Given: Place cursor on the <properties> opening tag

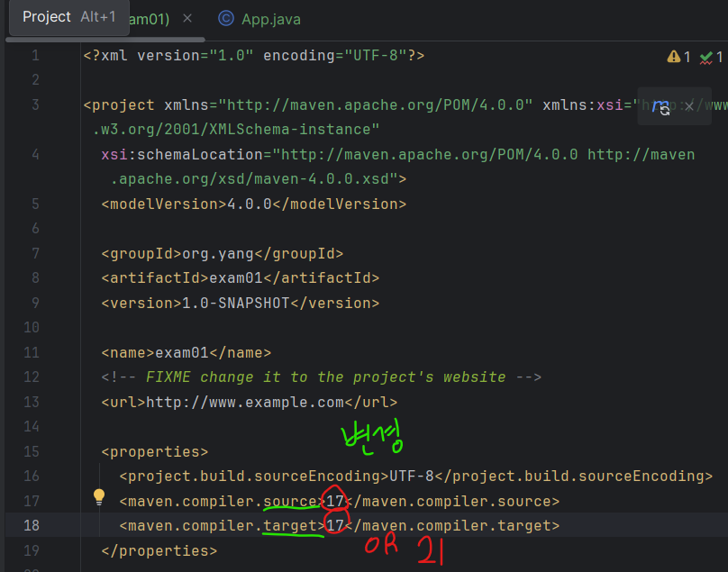Looking at the screenshot, I should 155,452.
